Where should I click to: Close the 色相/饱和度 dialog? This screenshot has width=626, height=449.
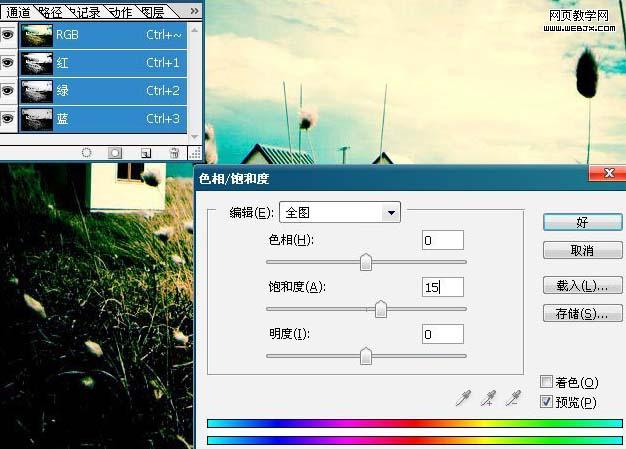pyautogui.click(x=608, y=173)
